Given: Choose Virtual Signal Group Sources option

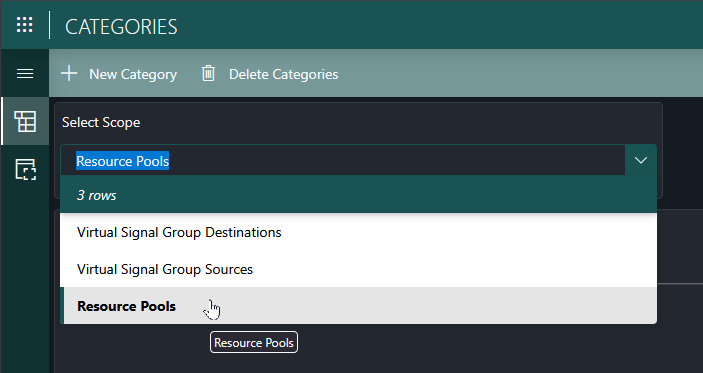Looking at the screenshot, I should coord(358,269).
